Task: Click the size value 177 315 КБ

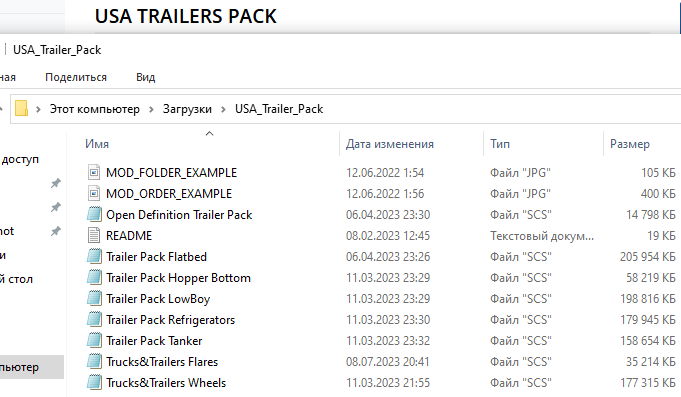Action: point(648,383)
